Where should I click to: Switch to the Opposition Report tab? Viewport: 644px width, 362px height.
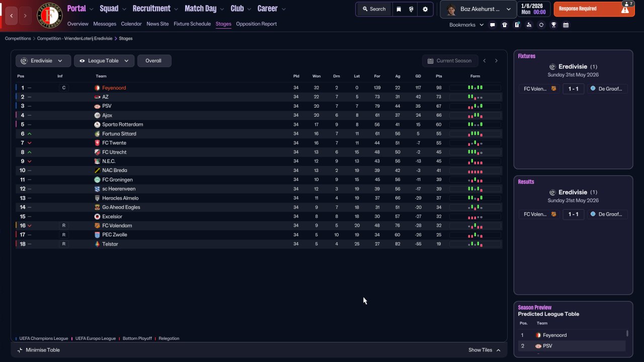pos(256,24)
